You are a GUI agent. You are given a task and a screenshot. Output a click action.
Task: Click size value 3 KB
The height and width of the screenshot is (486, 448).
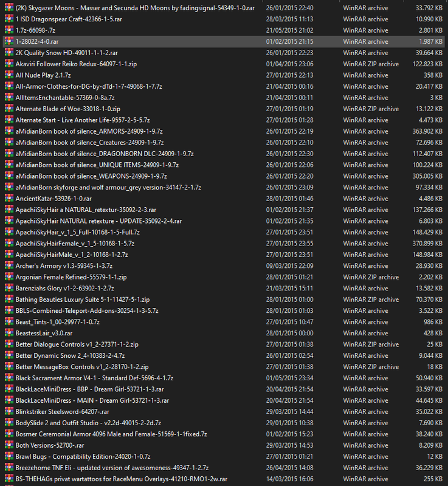[436, 97]
